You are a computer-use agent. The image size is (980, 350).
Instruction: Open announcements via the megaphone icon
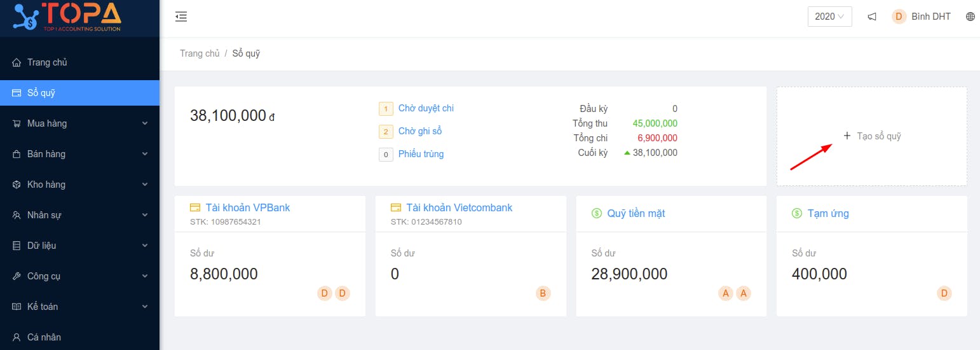[x=872, y=17]
